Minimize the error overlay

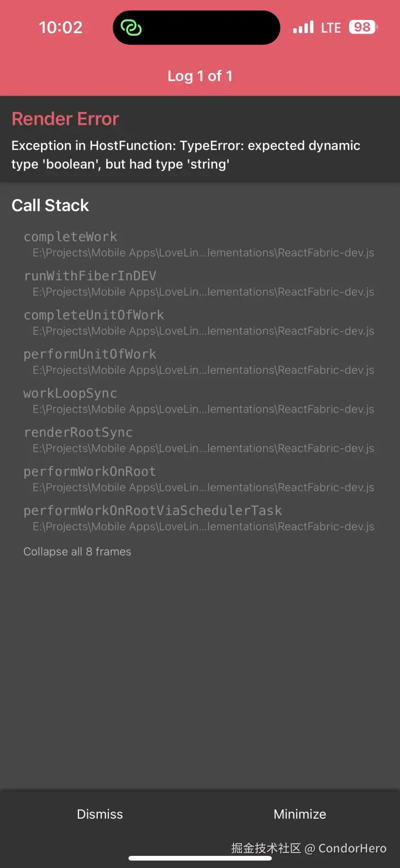[300, 814]
